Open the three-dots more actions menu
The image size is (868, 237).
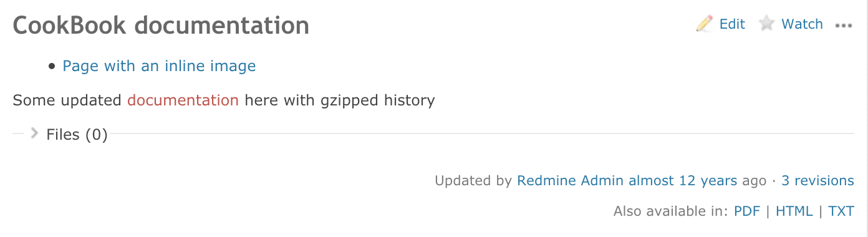coord(843,26)
